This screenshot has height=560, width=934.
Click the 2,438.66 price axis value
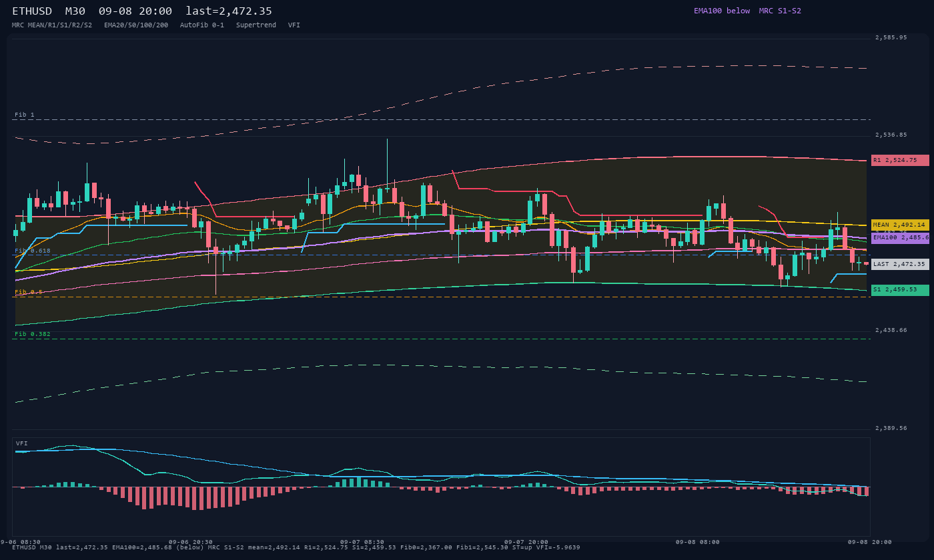(891, 330)
